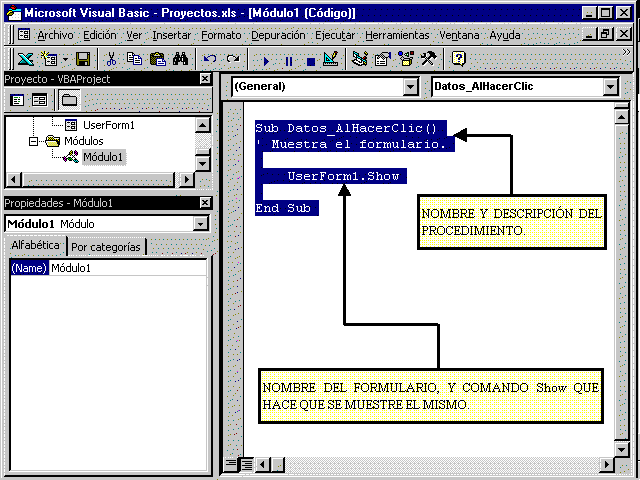Open the Ventana menu
This screenshot has height=480, width=640.
tap(459, 36)
